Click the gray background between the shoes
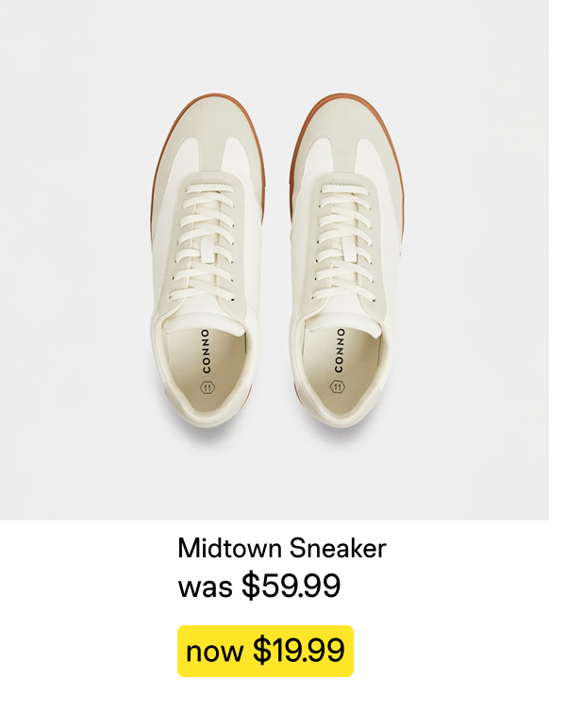 (276, 283)
